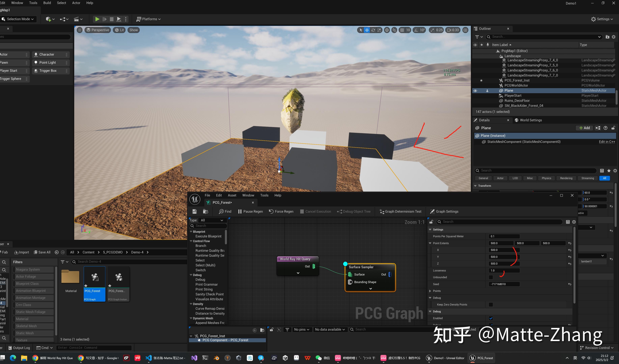Toggle Unbounded checkbox in Surface Sampler settings
Screen dimensions: 619x364
[x=491, y=277]
